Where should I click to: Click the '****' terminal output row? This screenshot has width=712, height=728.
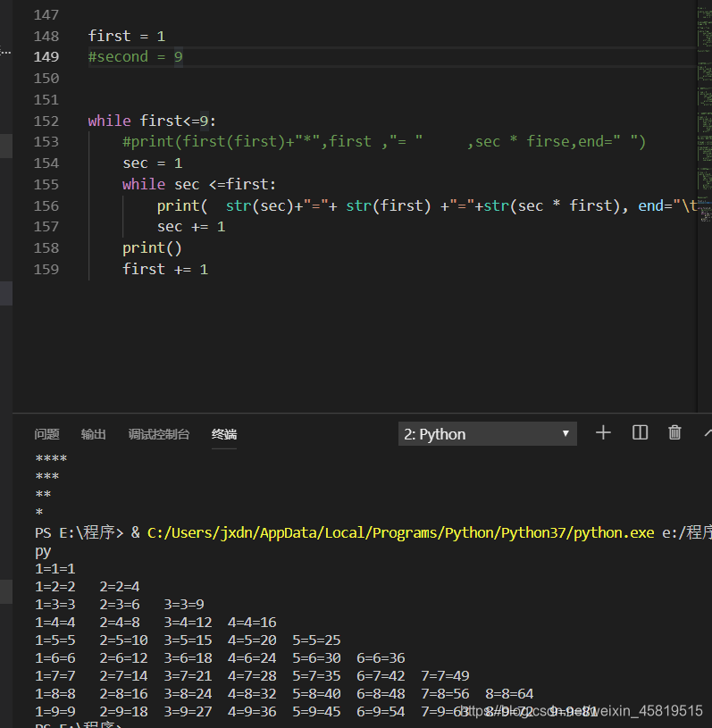(51, 459)
